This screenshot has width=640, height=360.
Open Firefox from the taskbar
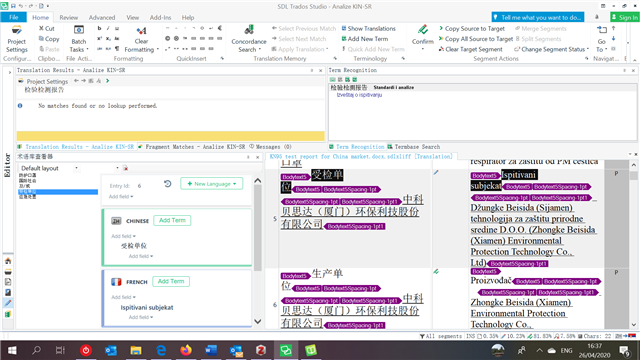coord(186,350)
